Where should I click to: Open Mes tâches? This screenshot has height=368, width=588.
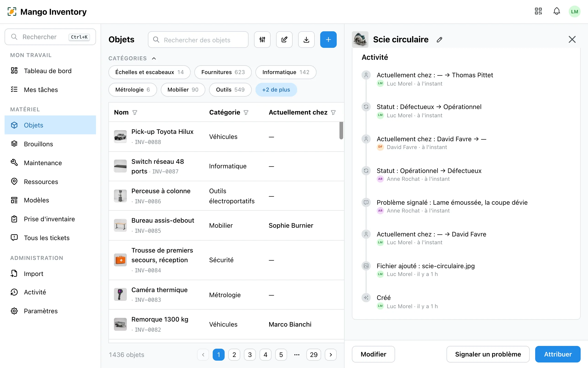click(50, 89)
